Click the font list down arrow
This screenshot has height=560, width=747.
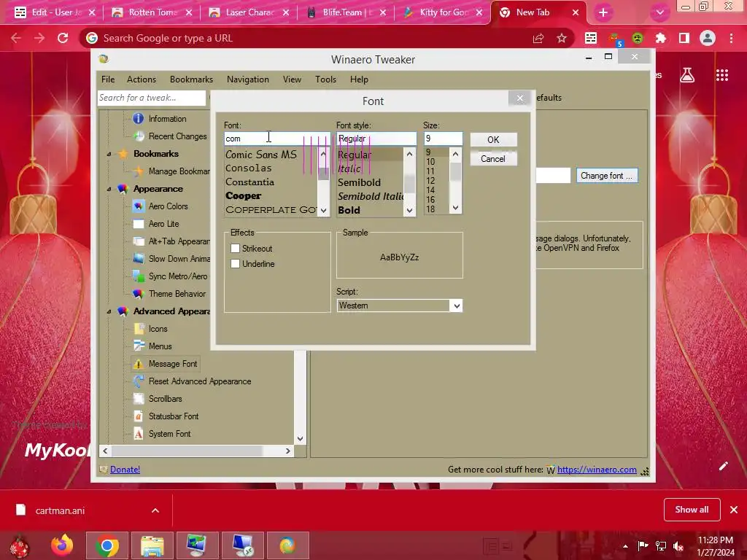[x=323, y=210]
